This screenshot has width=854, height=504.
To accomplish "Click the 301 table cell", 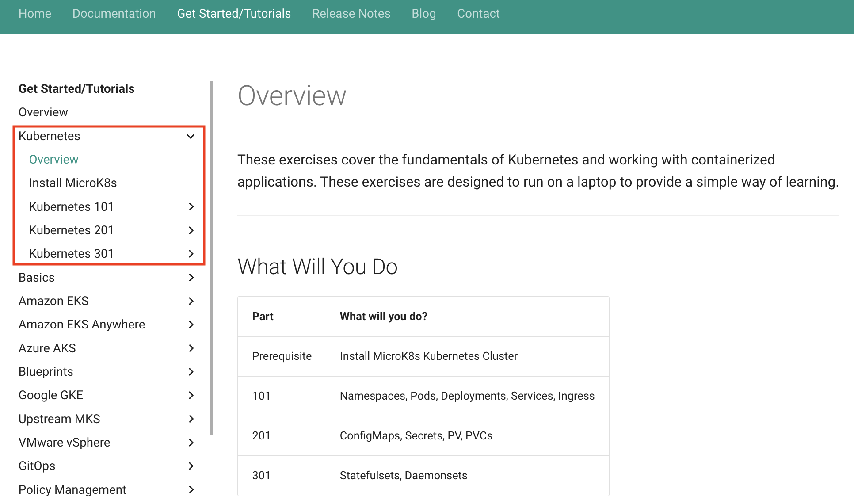I will pos(261,476).
